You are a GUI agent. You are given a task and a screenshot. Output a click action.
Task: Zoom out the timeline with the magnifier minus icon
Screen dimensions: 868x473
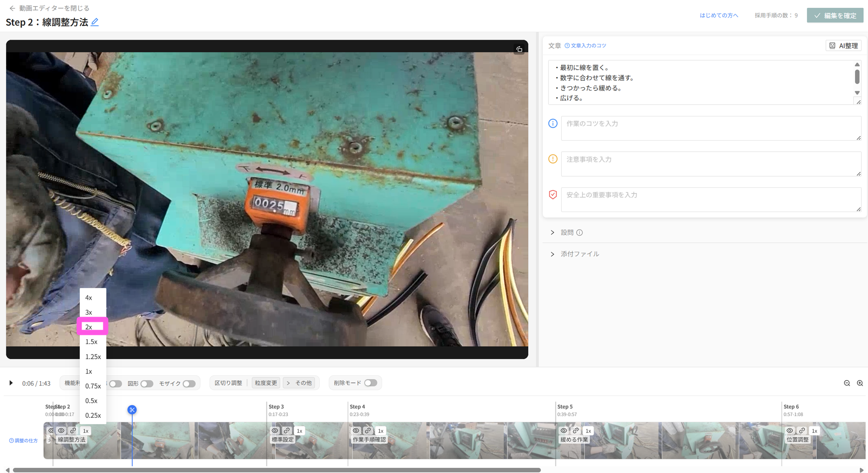(x=847, y=383)
